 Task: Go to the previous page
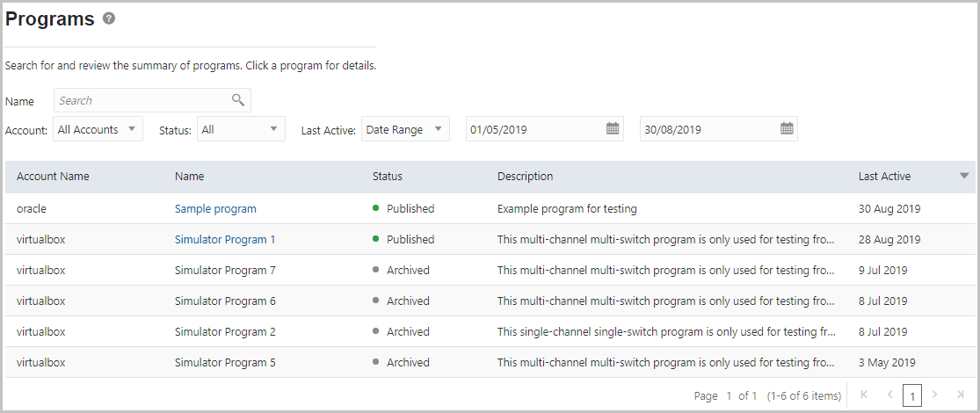[889, 395]
